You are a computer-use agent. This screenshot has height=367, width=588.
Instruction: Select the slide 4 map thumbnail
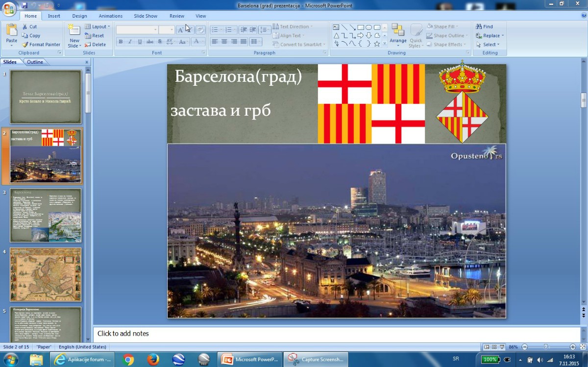coord(46,274)
